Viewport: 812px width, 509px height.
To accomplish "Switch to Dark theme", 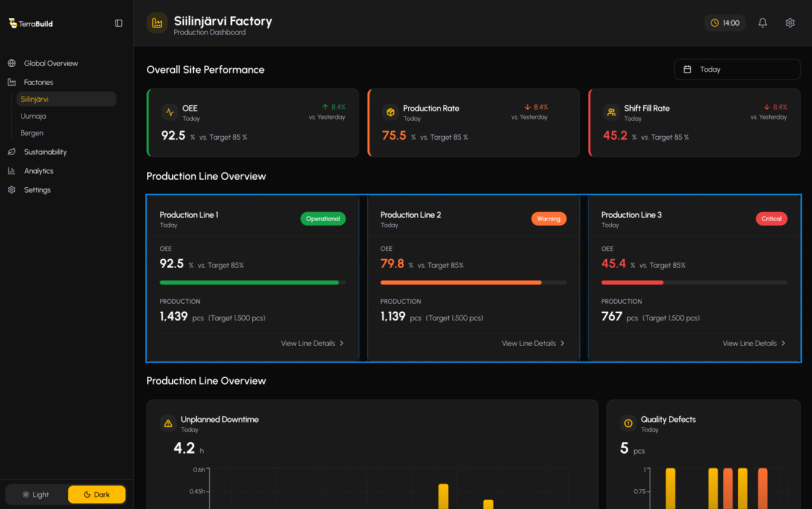I will 96,494.
